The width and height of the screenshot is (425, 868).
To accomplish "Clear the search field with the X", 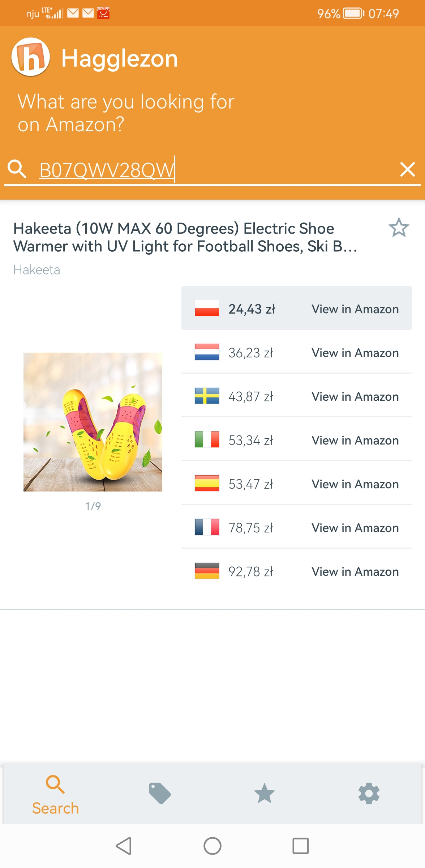I will click(407, 169).
